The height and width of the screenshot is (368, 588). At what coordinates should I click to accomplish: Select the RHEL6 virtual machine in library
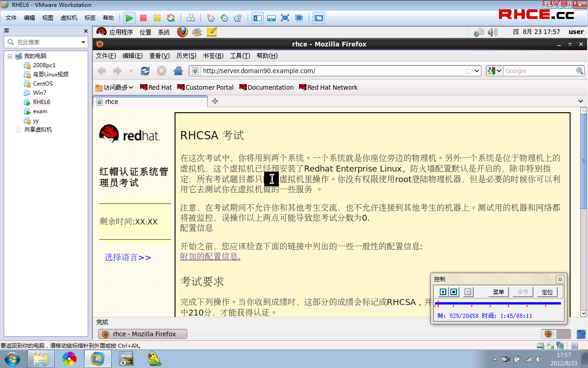[x=41, y=102]
